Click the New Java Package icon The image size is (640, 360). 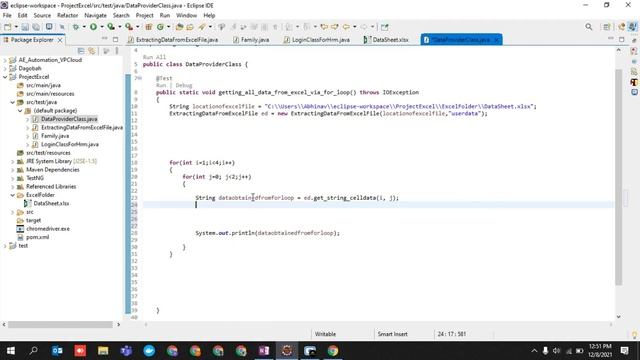(149, 27)
